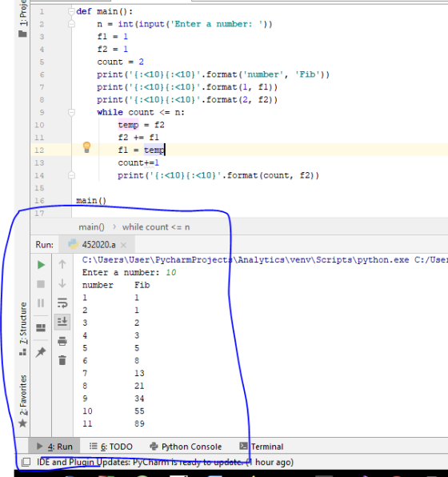Click the Down the stack trace arrow

click(62, 283)
